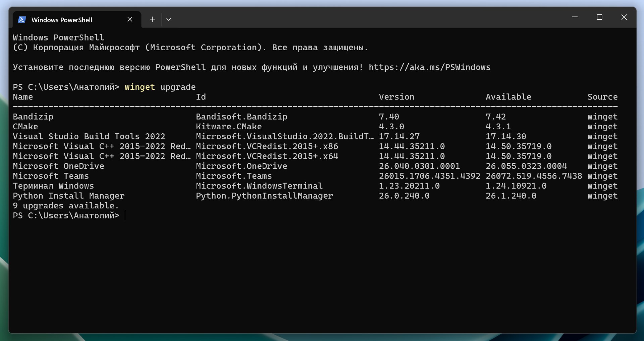Select the Windows PowerShell tab title
The width and height of the screenshot is (644, 341).
62,20
